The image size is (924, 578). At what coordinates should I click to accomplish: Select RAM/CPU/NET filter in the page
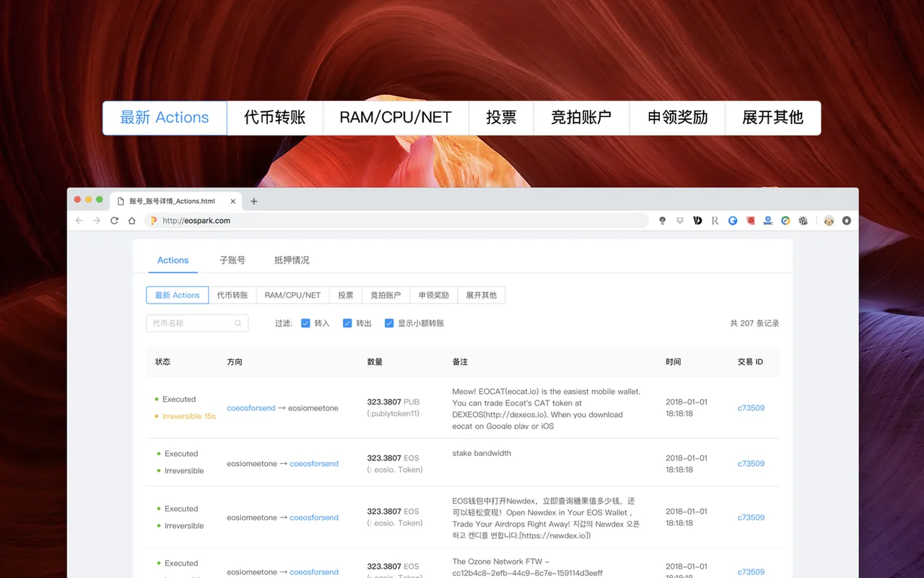(292, 295)
